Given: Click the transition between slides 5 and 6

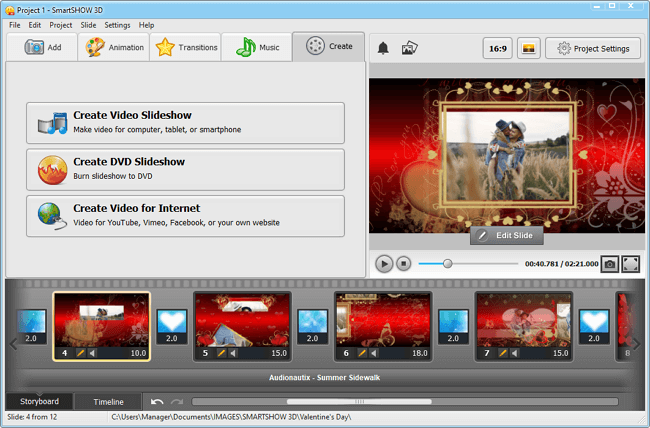Looking at the screenshot, I should pos(313,326).
